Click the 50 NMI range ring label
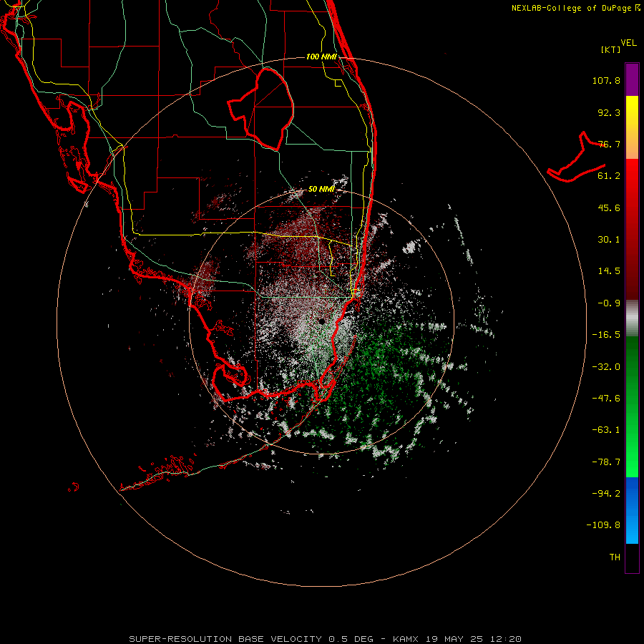Image resolution: width=644 pixels, height=644 pixels. 321,190
